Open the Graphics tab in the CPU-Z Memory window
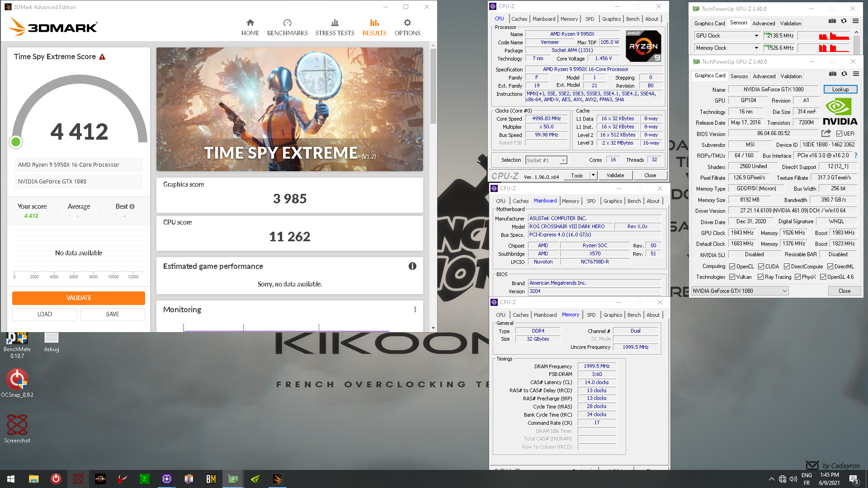This screenshot has height=488, width=868. click(613, 315)
